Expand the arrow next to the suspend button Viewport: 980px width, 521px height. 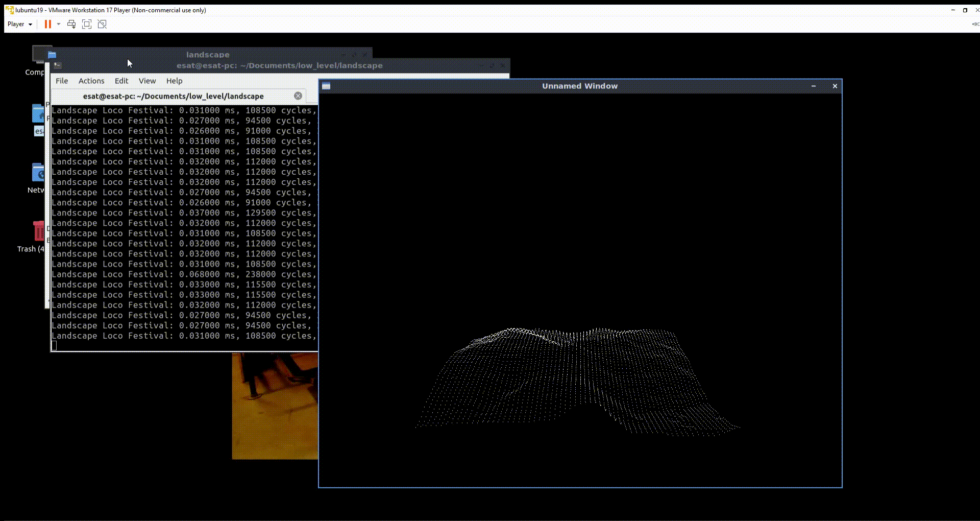[x=59, y=24]
